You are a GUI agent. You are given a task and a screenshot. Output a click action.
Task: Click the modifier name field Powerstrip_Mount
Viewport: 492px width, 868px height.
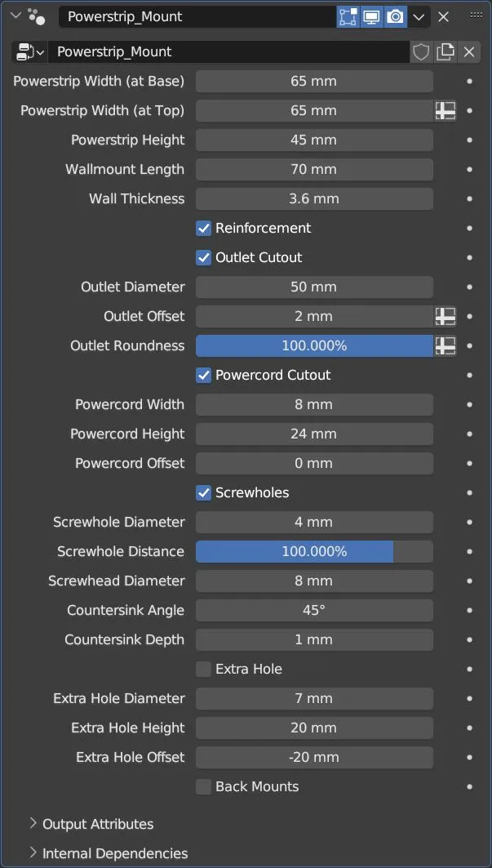pyautogui.click(x=196, y=16)
